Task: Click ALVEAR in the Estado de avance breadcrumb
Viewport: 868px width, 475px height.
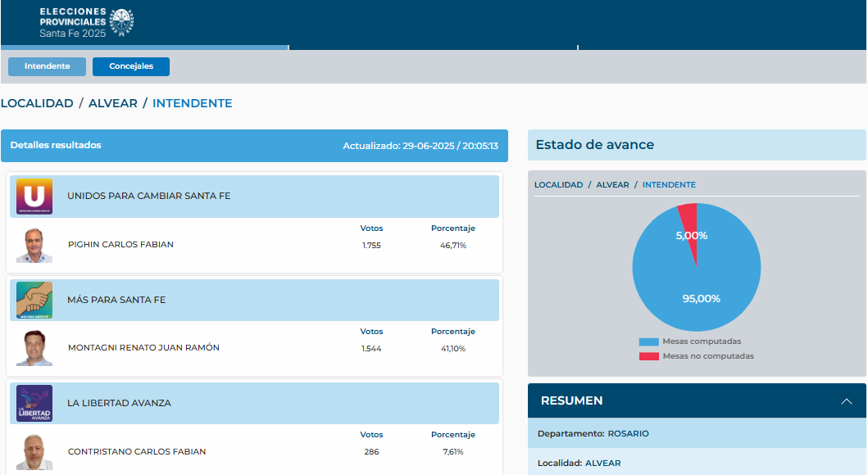Action: pyautogui.click(x=612, y=185)
